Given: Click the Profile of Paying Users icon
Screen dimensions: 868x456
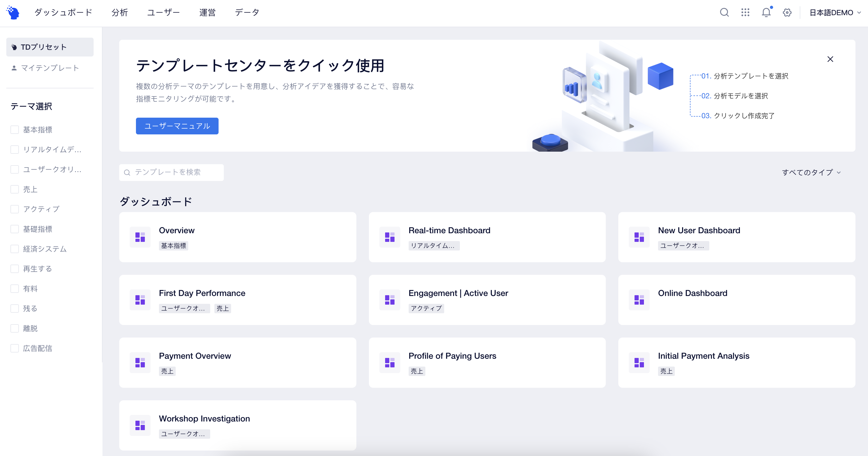Looking at the screenshot, I should click(x=390, y=362).
